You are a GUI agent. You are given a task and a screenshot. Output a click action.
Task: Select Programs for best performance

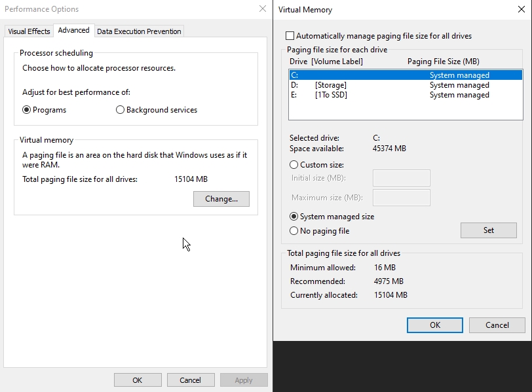click(x=27, y=110)
